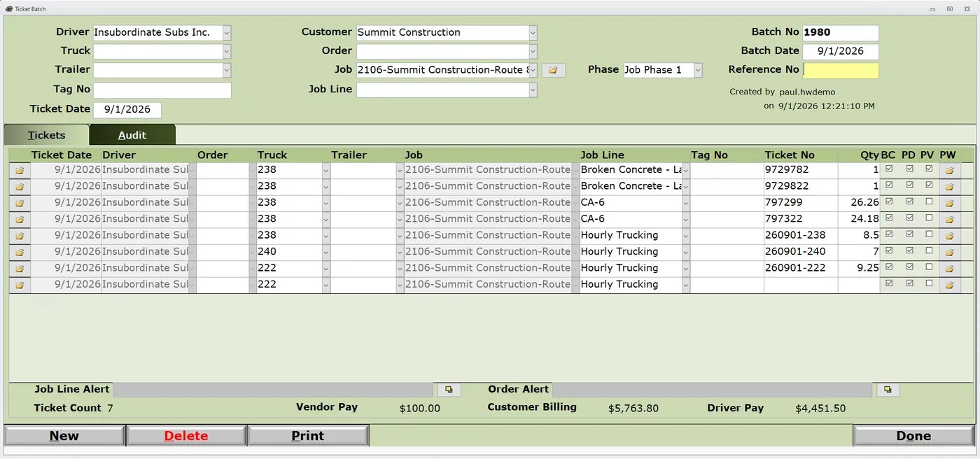The width and height of the screenshot is (980, 459).
Task: Click Qty cell showing 9.25
Action: click(x=858, y=269)
